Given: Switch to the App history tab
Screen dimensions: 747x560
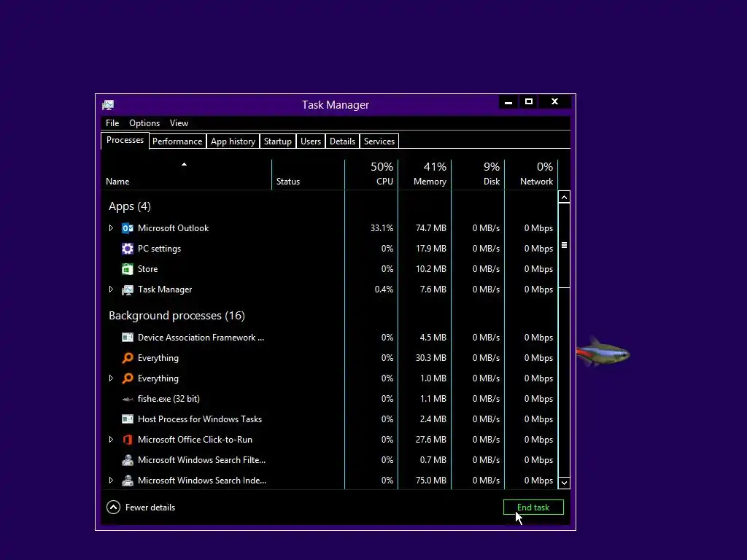Looking at the screenshot, I should point(233,141).
